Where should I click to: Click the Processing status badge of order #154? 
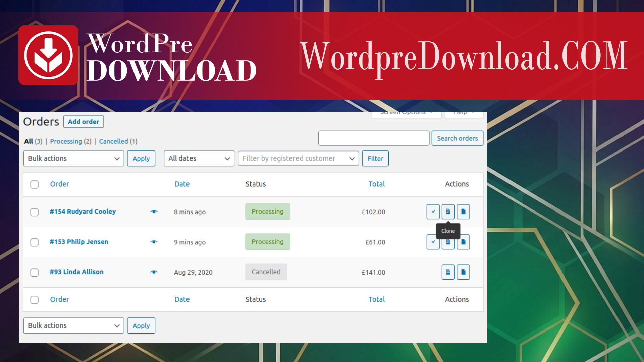point(268,212)
